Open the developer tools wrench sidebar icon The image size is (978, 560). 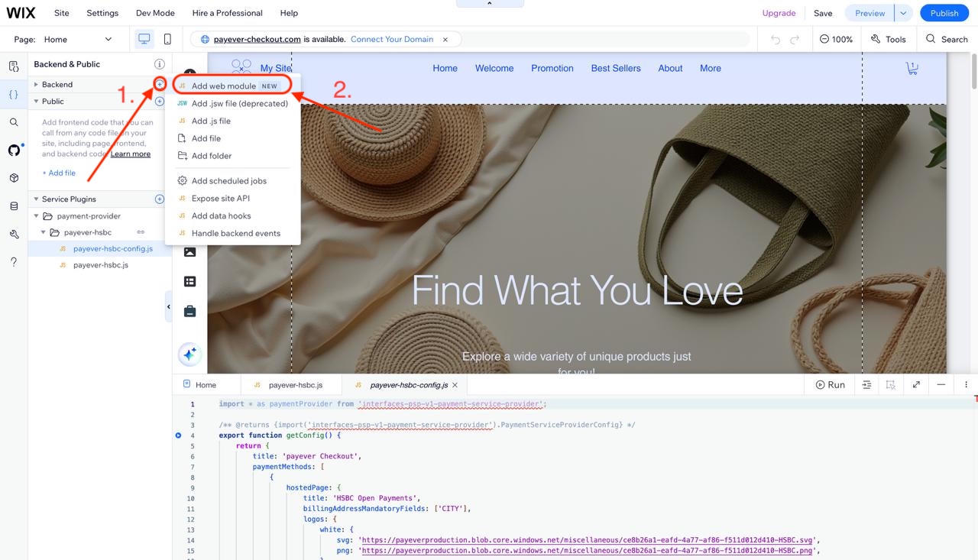pyautogui.click(x=14, y=234)
